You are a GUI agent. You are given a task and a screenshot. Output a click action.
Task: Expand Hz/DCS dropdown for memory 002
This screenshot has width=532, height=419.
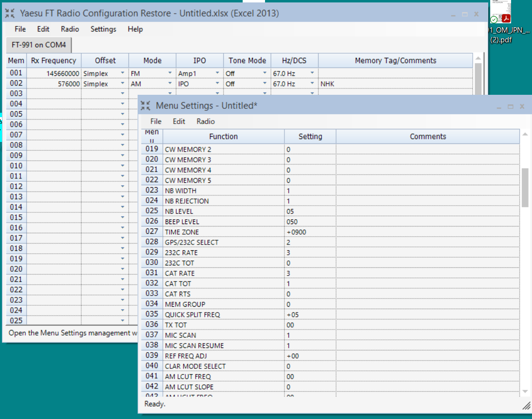(x=312, y=84)
